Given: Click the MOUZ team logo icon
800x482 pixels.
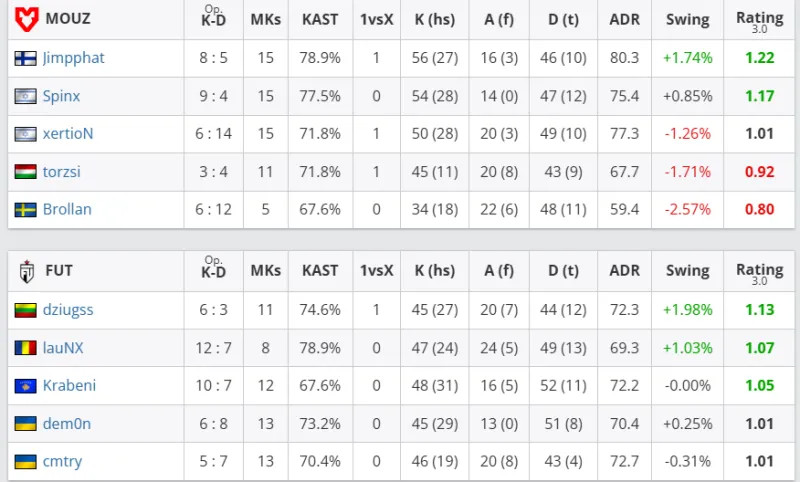Looking at the screenshot, I should click(x=26, y=19).
